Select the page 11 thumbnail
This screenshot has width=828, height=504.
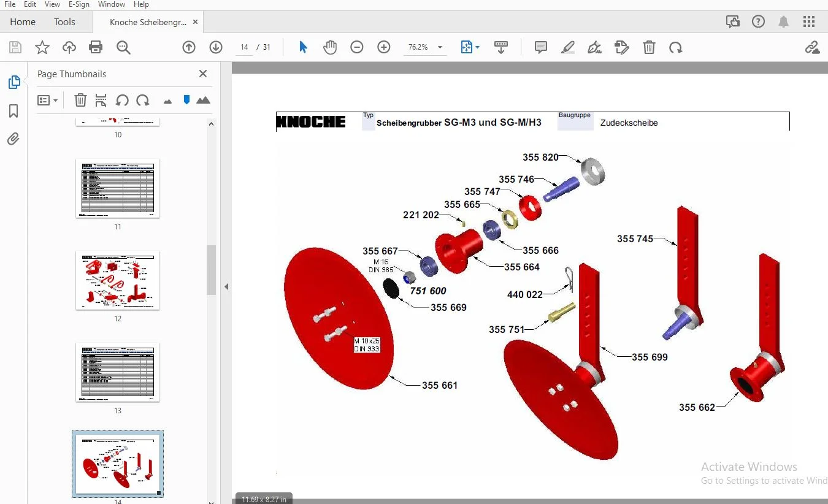click(x=118, y=188)
